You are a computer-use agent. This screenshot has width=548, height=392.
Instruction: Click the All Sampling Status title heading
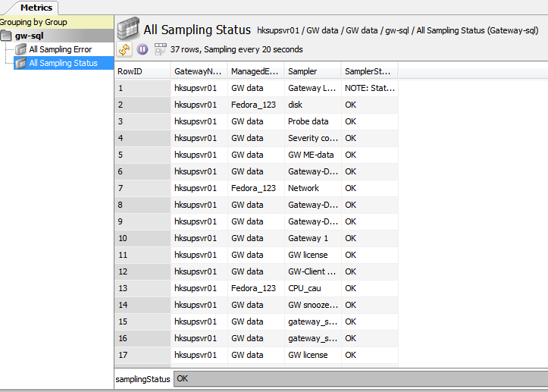[197, 30]
